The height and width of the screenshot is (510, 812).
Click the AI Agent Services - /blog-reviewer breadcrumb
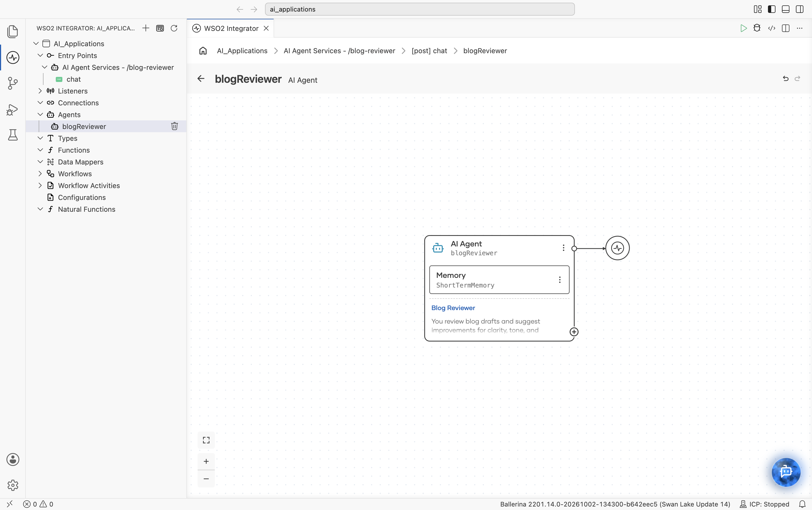tap(339, 51)
